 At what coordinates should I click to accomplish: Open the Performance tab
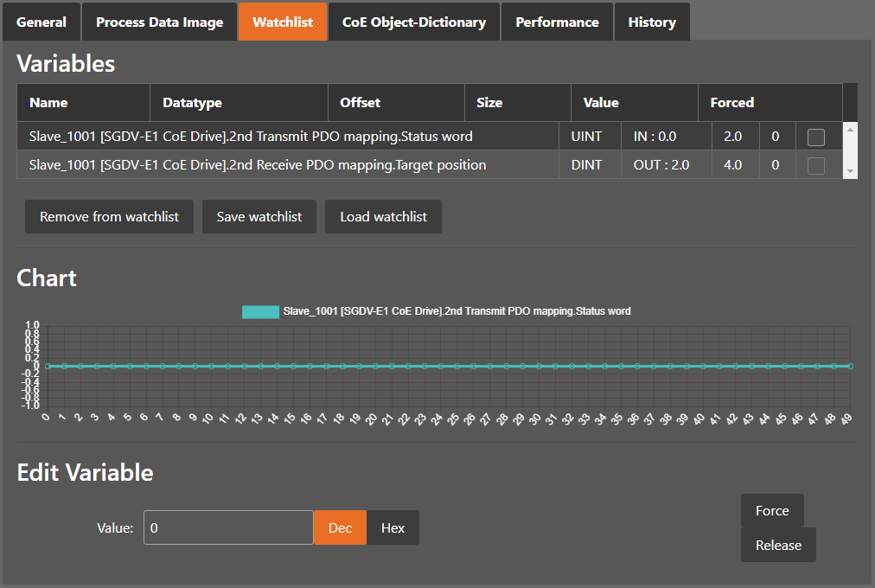point(557,22)
